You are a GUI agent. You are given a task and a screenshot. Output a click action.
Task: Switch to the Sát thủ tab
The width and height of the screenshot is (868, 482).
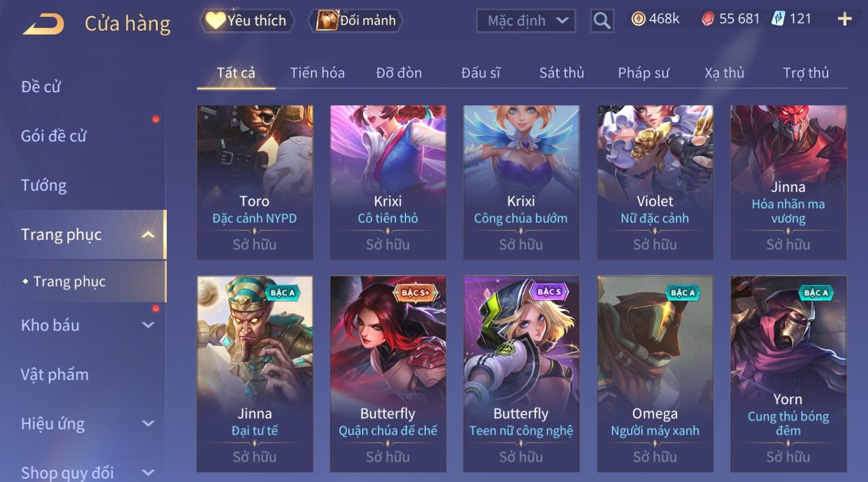click(x=562, y=73)
